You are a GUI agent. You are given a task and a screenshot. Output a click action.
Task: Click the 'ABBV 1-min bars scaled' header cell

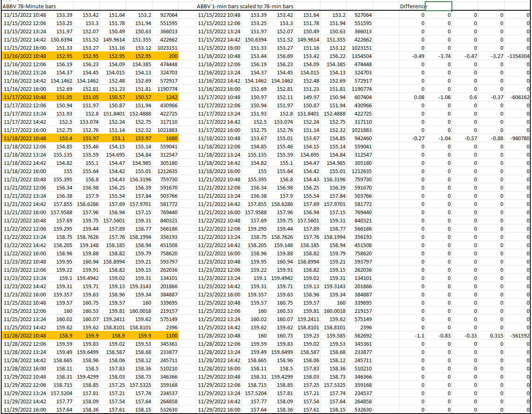(245, 6)
